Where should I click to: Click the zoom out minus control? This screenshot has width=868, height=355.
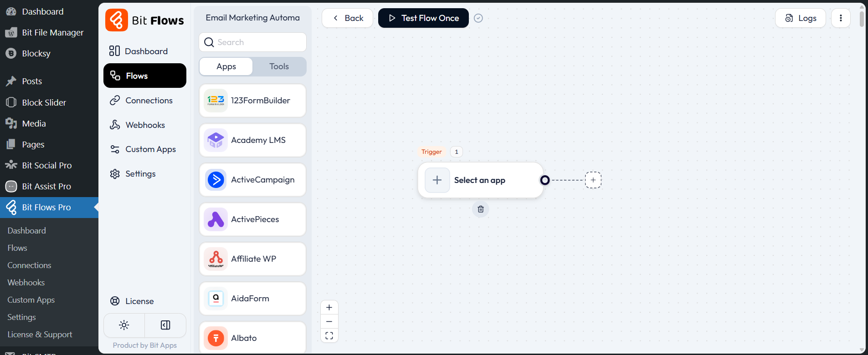click(x=329, y=322)
